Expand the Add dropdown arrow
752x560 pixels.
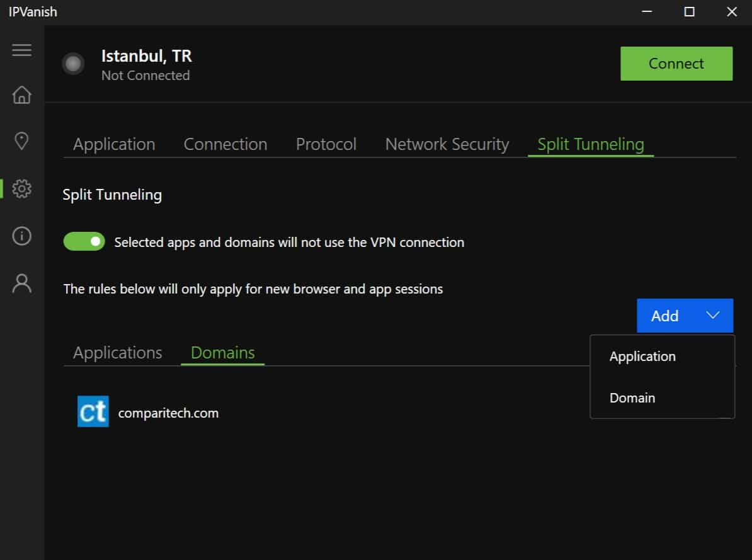[713, 315]
